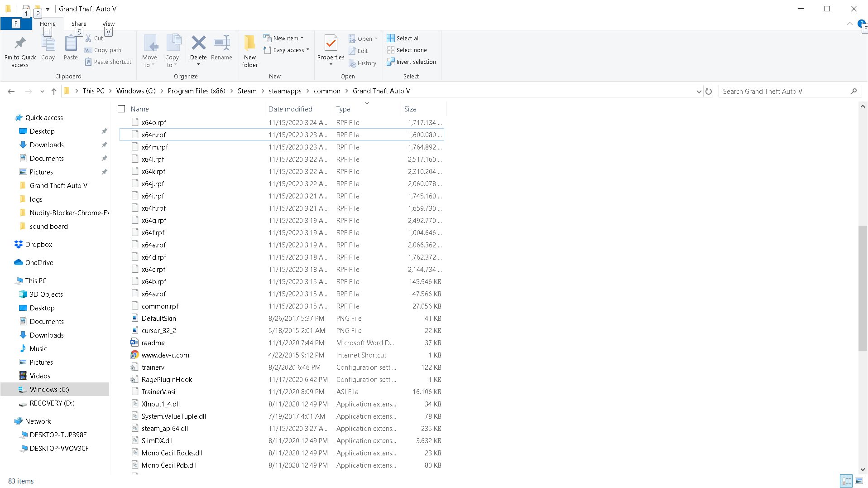The height and width of the screenshot is (488, 868).
Task: Select www.dev-c.com internet shortcut
Action: coord(282,355)
